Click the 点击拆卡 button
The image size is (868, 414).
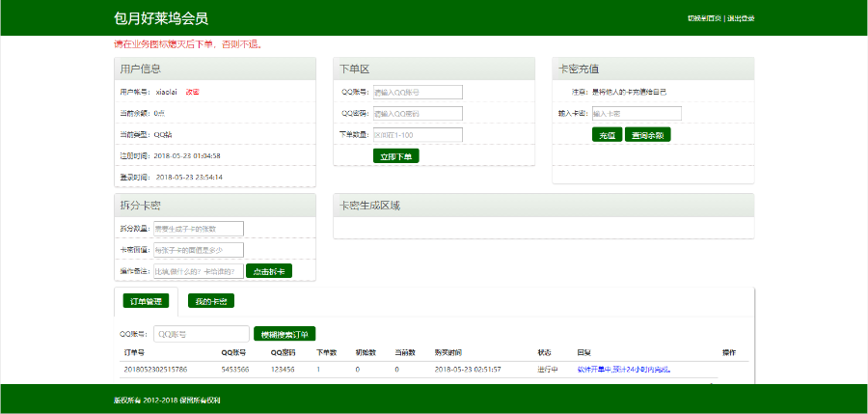coord(269,271)
